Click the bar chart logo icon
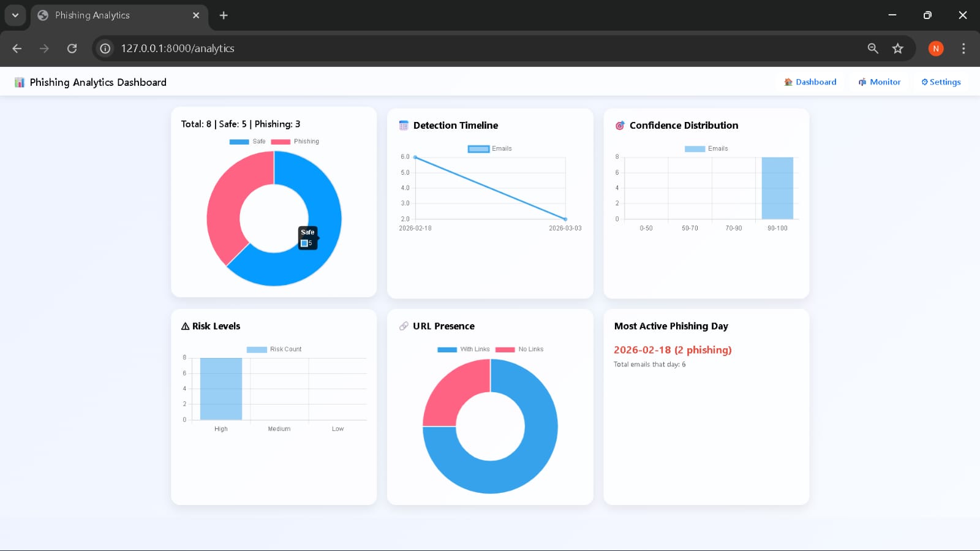 pyautogui.click(x=20, y=82)
